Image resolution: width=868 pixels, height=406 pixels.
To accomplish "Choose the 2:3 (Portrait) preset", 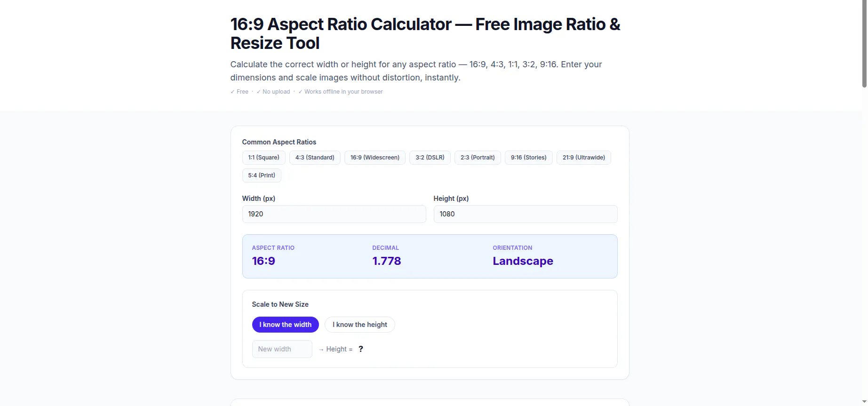I will click(x=478, y=158).
